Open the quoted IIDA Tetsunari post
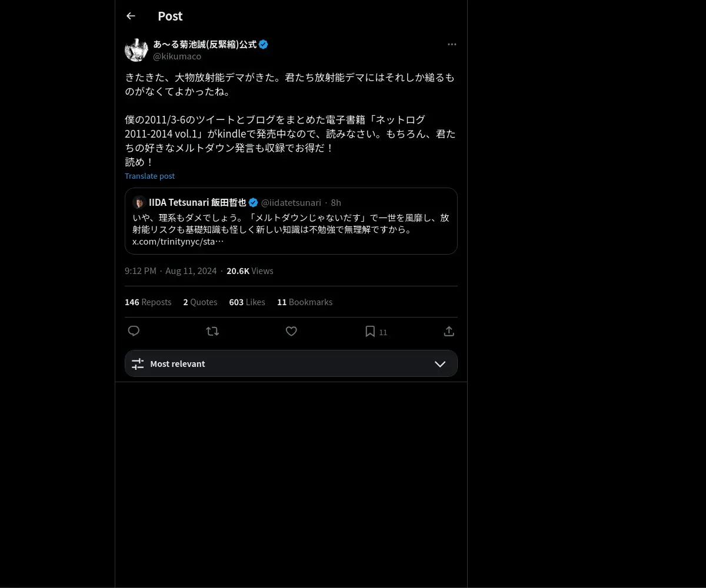 pos(291,221)
